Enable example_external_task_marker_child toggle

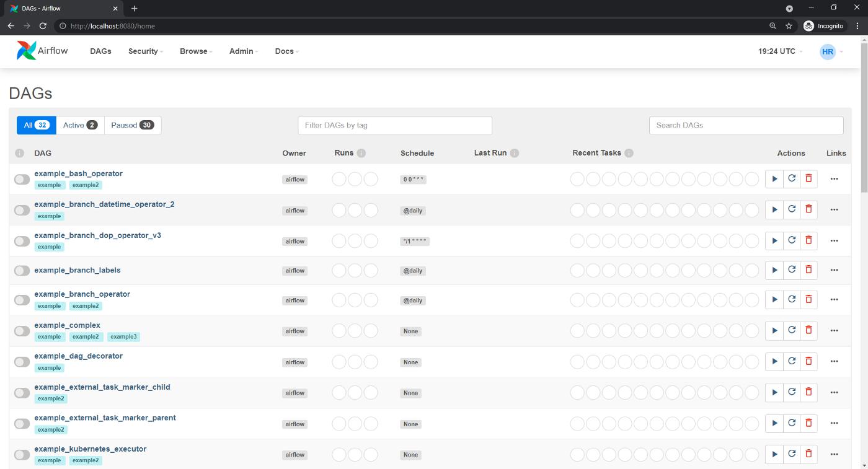coord(22,393)
